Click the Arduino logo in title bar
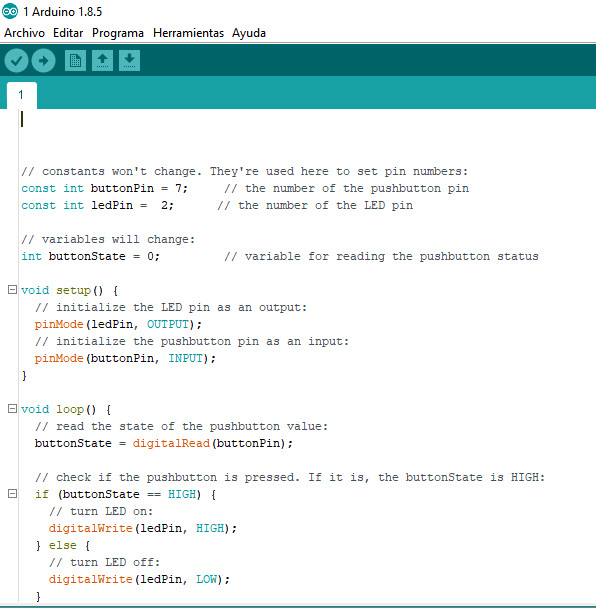The height and width of the screenshot is (608, 596). point(10,11)
